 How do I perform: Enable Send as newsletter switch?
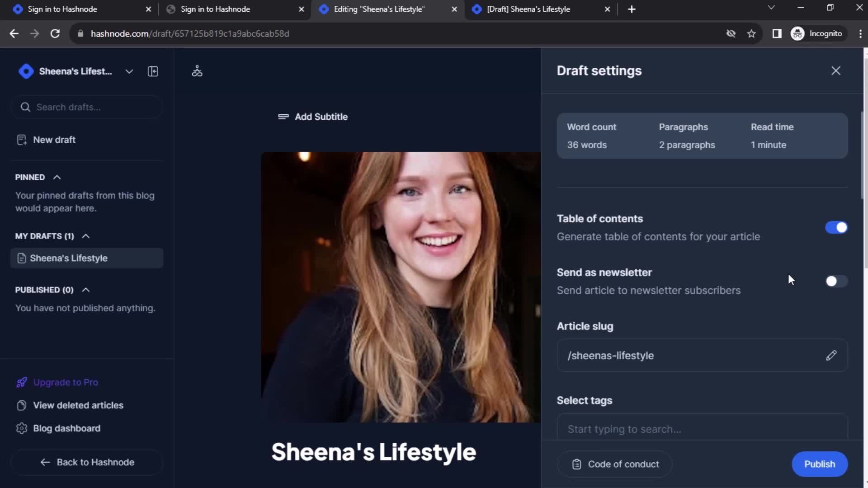coord(836,281)
